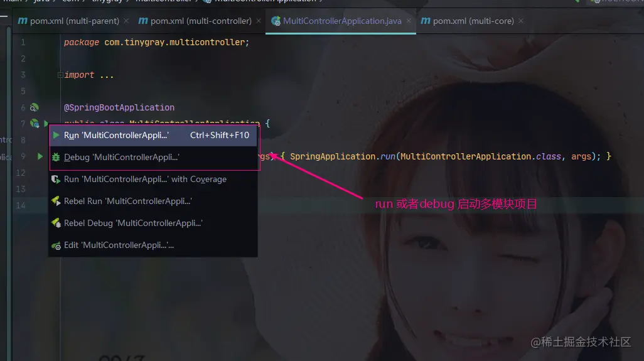Click Maven icon on multi-controller tab

pyautogui.click(x=143, y=21)
